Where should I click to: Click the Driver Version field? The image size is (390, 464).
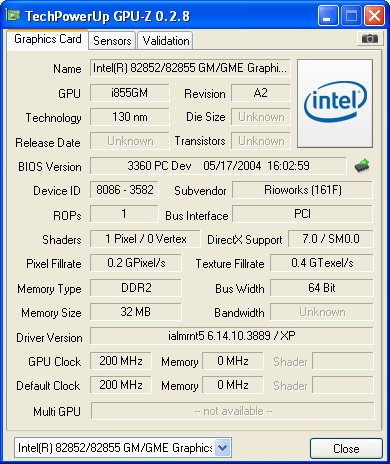[x=232, y=336]
